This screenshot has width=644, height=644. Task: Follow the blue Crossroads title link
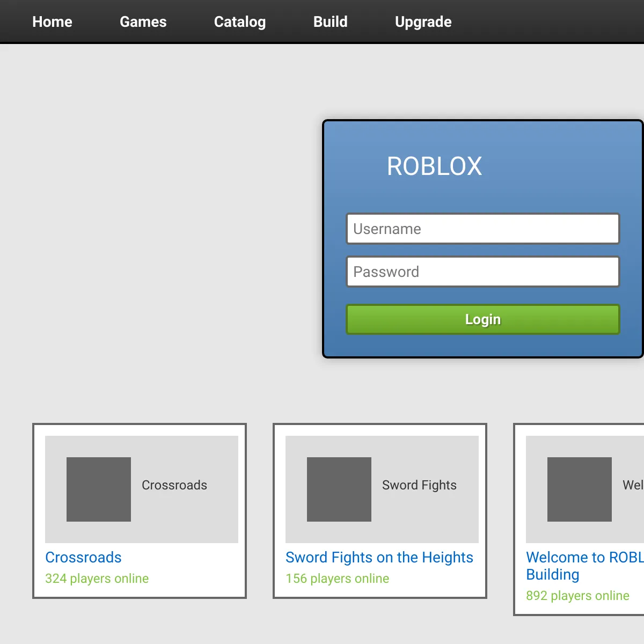83,557
